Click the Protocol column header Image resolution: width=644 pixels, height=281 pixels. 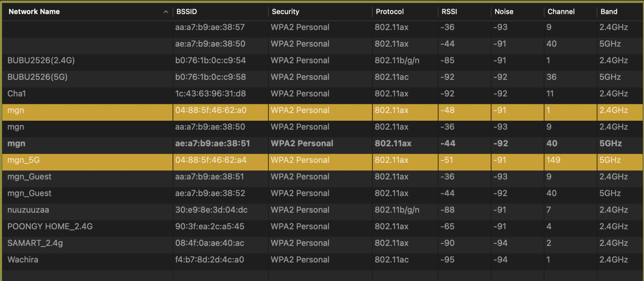click(390, 12)
